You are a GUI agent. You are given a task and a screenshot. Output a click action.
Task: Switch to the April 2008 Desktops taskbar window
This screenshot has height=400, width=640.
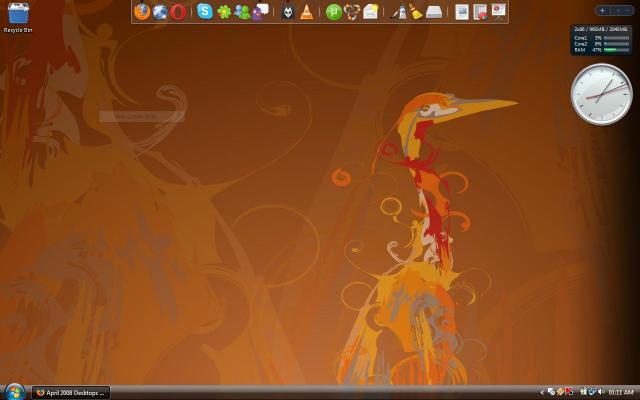pyautogui.click(x=71, y=393)
